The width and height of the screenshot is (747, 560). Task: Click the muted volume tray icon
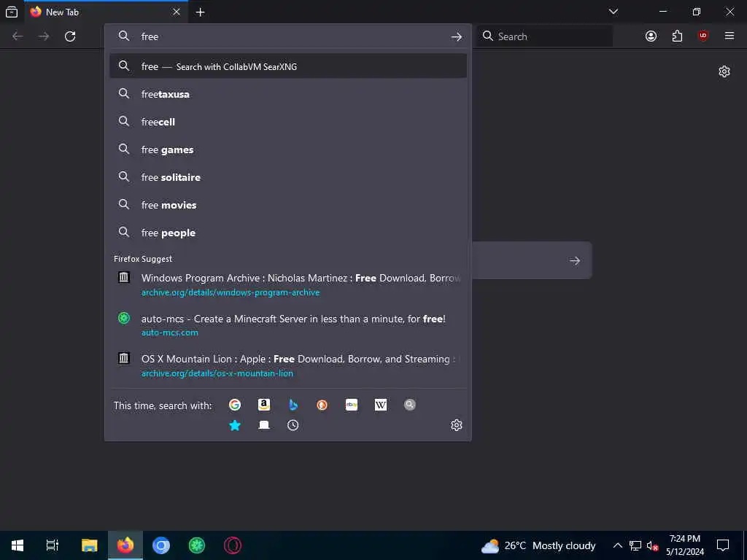point(653,545)
